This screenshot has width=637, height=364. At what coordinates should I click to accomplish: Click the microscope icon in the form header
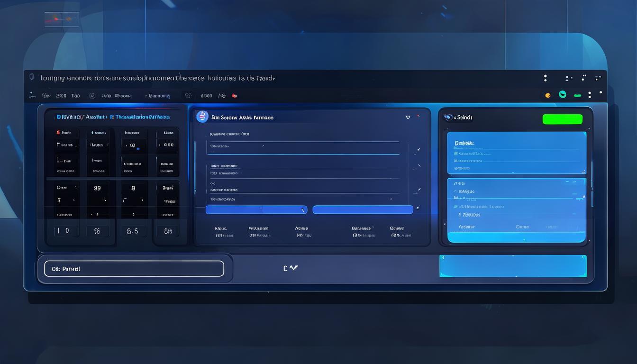click(x=202, y=117)
